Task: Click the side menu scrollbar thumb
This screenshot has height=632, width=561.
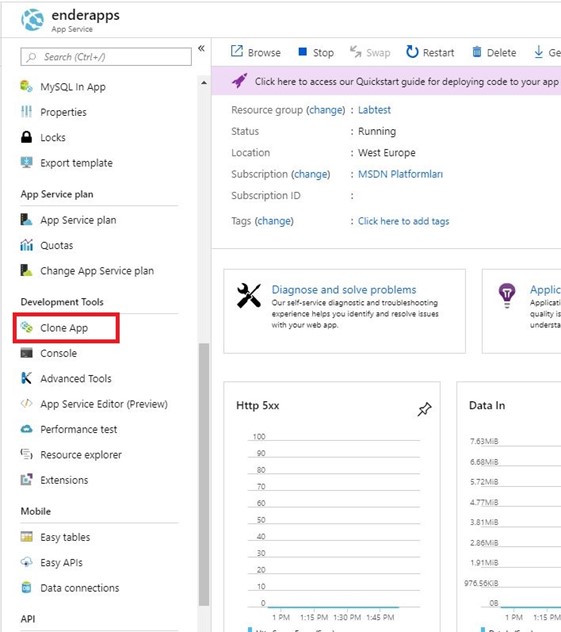Action: (x=204, y=474)
